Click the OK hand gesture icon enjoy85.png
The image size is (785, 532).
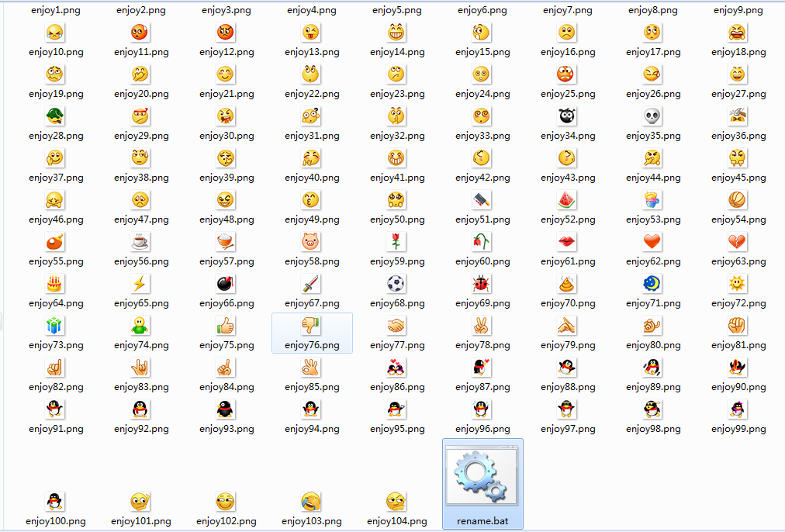(x=310, y=368)
